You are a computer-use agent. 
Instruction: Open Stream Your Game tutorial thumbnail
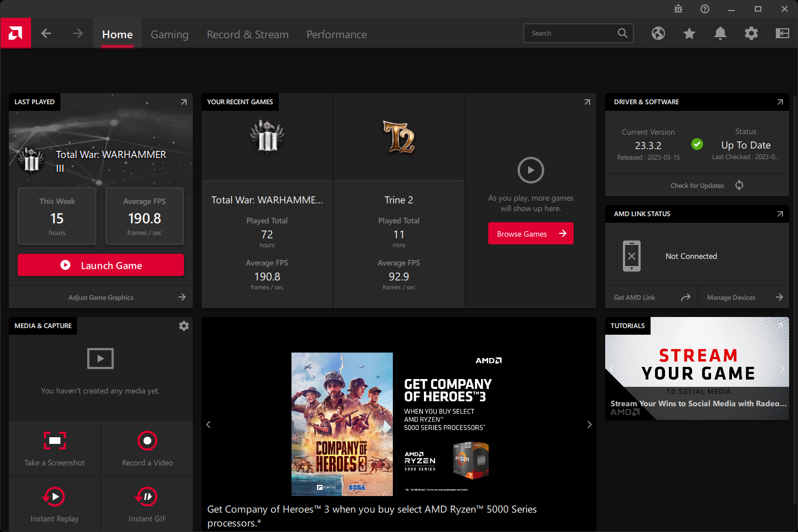click(697, 369)
